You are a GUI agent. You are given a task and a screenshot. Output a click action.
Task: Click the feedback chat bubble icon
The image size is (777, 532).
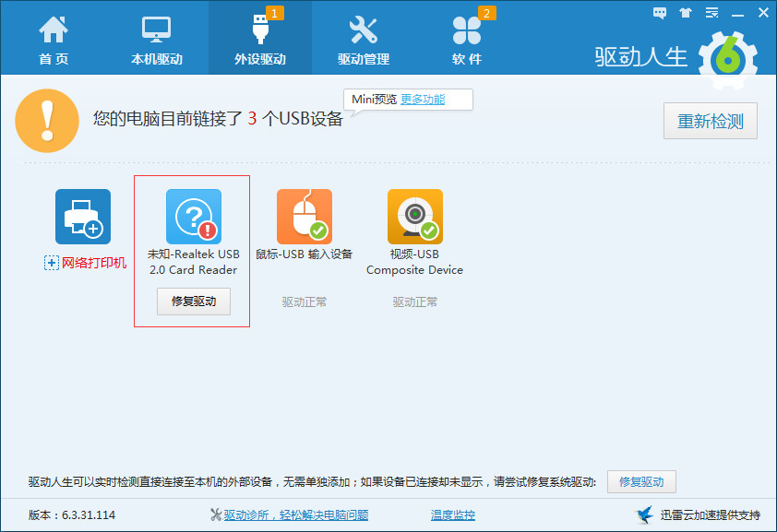[660, 12]
